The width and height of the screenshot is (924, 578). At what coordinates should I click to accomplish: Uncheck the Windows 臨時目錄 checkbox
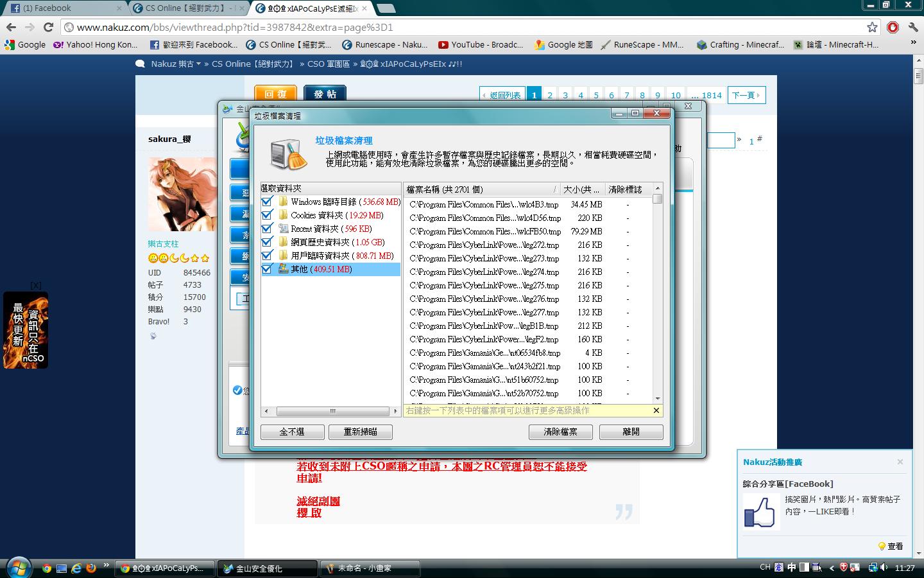click(267, 202)
